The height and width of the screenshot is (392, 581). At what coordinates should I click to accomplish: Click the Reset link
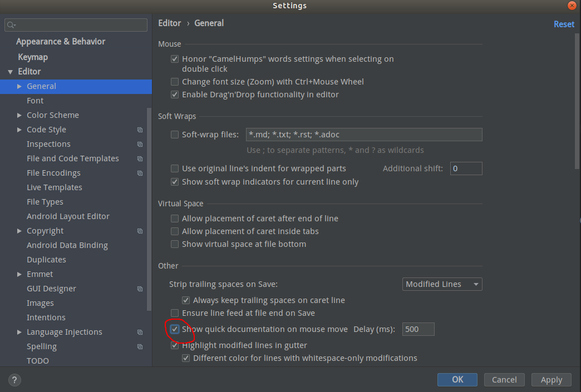coord(563,24)
